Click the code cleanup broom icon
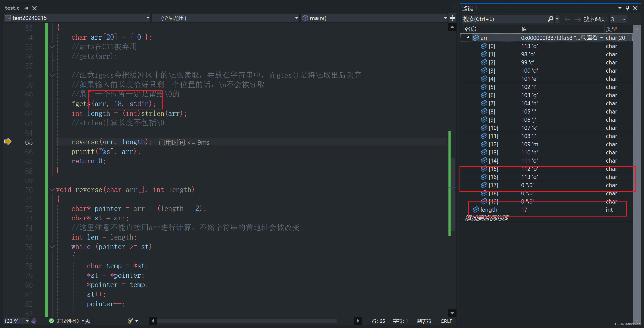Screen dimensions: 644x328 [130, 321]
